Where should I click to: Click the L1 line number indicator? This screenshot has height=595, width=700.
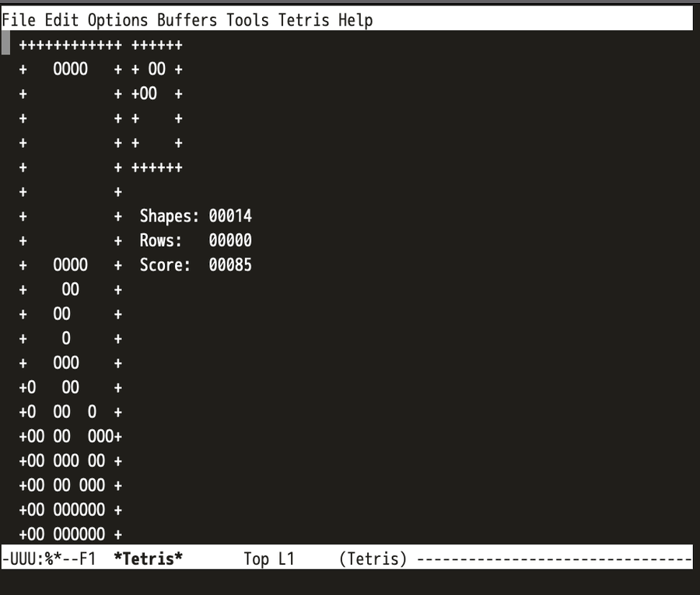(x=286, y=558)
